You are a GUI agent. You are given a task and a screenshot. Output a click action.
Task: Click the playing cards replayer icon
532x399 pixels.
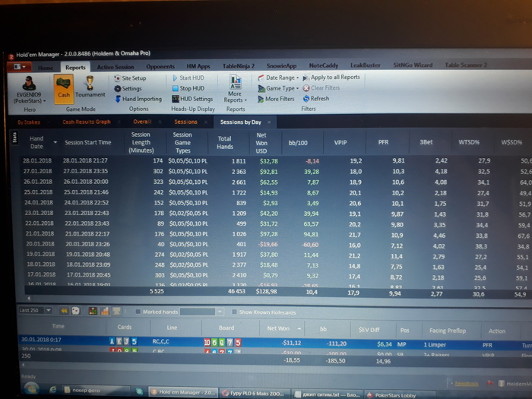click(x=75, y=310)
